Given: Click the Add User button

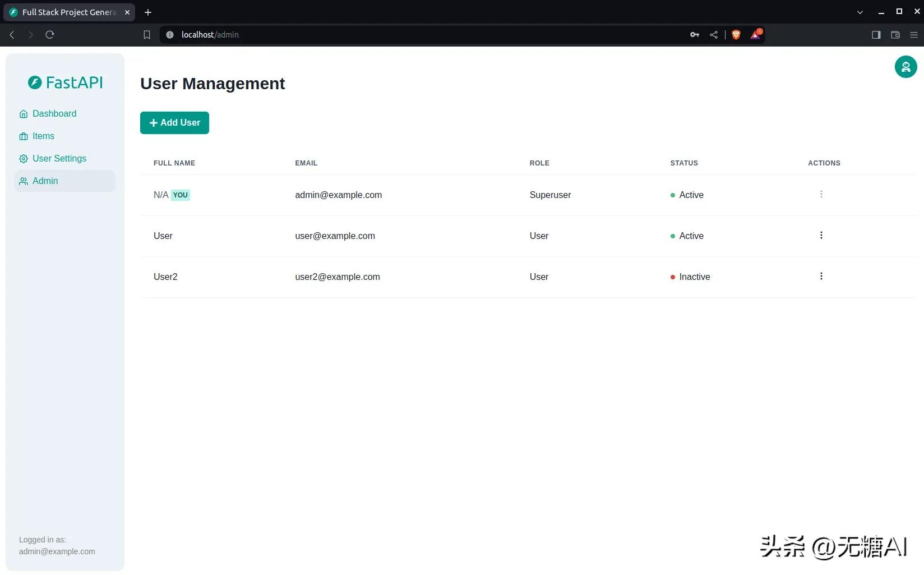Looking at the screenshot, I should click(x=174, y=122).
